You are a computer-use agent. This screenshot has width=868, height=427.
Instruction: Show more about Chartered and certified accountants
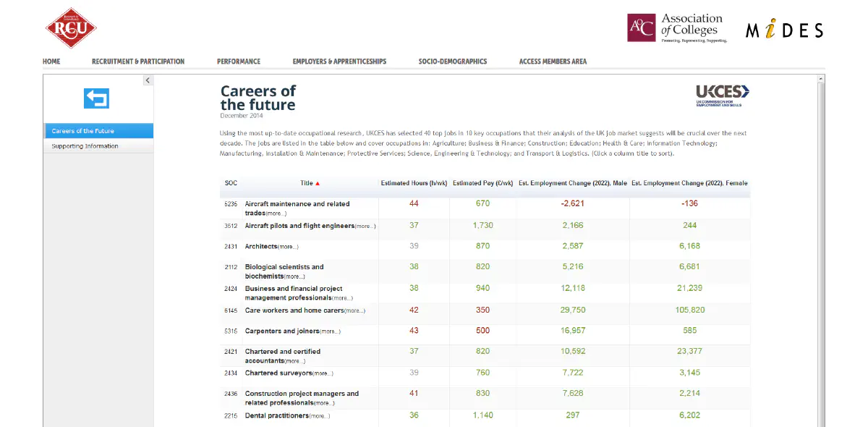tap(294, 360)
